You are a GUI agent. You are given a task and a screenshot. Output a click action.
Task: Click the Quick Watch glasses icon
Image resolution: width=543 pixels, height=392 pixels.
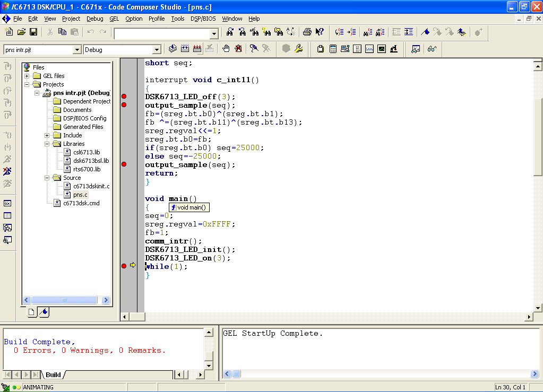[x=432, y=49]
